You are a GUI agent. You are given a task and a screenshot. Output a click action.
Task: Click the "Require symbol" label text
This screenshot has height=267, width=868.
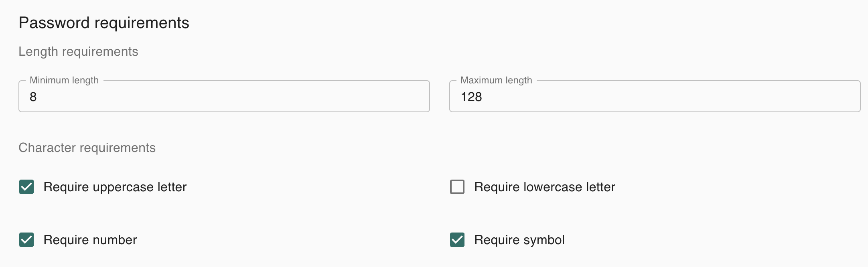click(519, 240)
